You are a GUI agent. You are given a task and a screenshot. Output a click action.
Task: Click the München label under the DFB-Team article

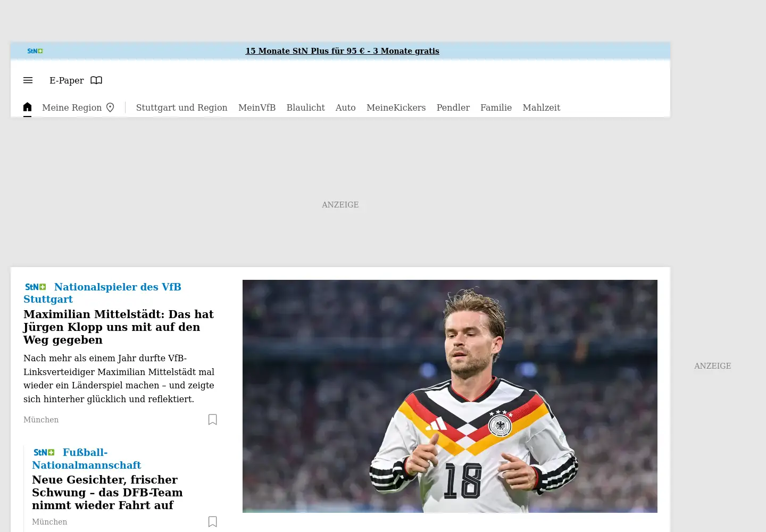click(49, 522)
